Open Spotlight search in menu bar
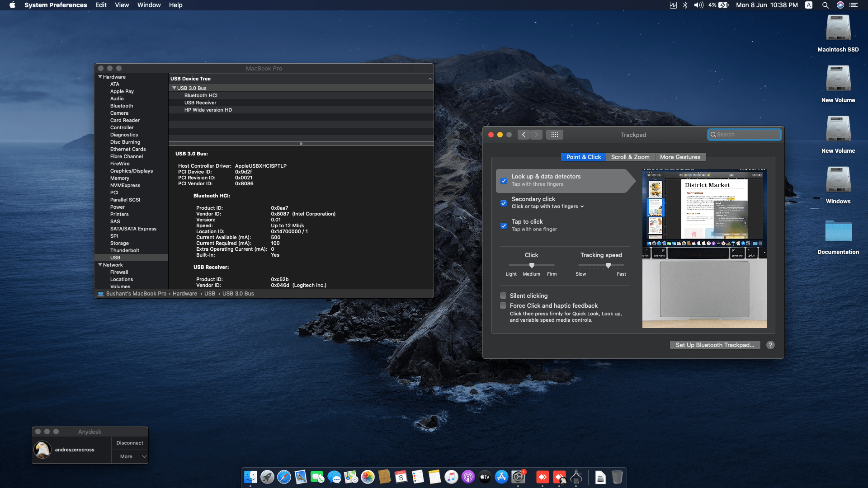 (x=825, y=5)
